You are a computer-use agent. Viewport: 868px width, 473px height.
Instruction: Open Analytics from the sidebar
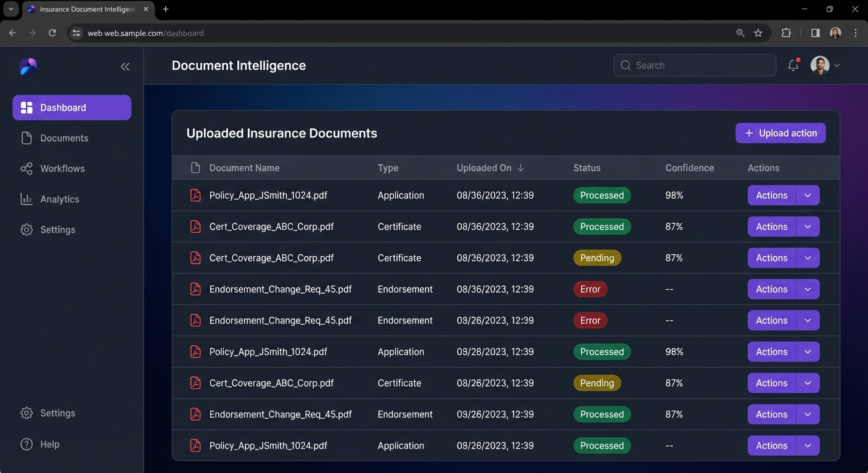60,199
